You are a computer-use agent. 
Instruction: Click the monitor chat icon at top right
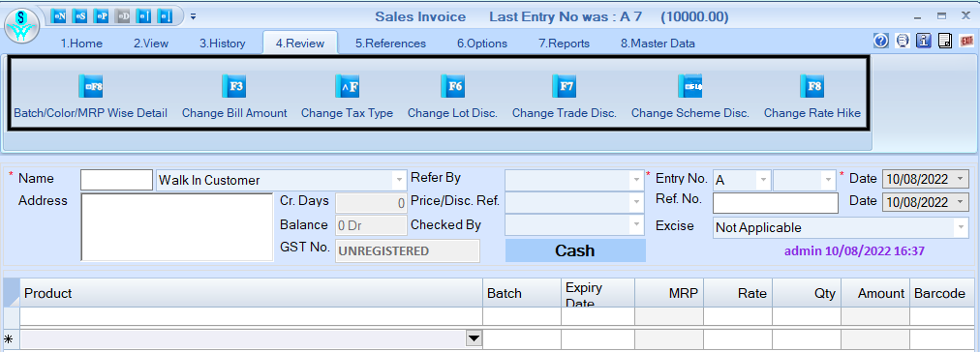pos(903,42)
